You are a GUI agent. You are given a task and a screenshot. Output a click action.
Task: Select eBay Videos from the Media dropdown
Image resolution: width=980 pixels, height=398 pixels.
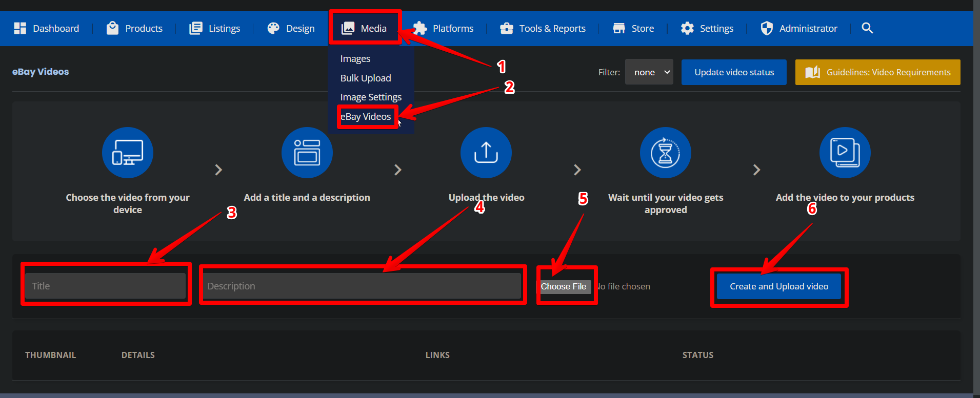click(366, 116)
